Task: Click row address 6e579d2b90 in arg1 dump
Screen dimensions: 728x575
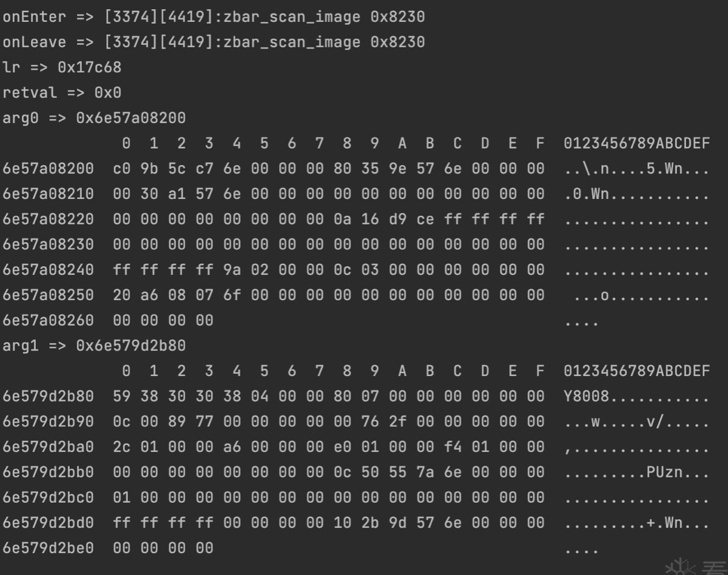Action: [48, 422]
